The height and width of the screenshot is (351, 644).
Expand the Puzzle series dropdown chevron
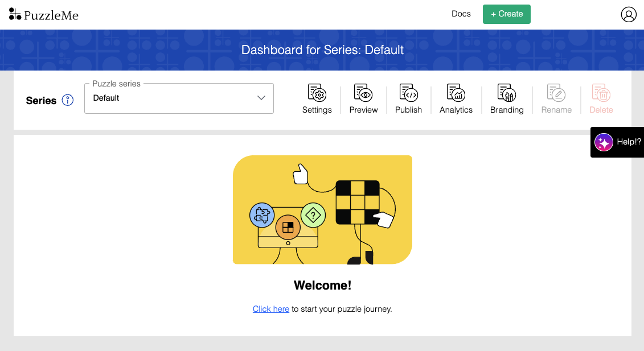(261, 98)
